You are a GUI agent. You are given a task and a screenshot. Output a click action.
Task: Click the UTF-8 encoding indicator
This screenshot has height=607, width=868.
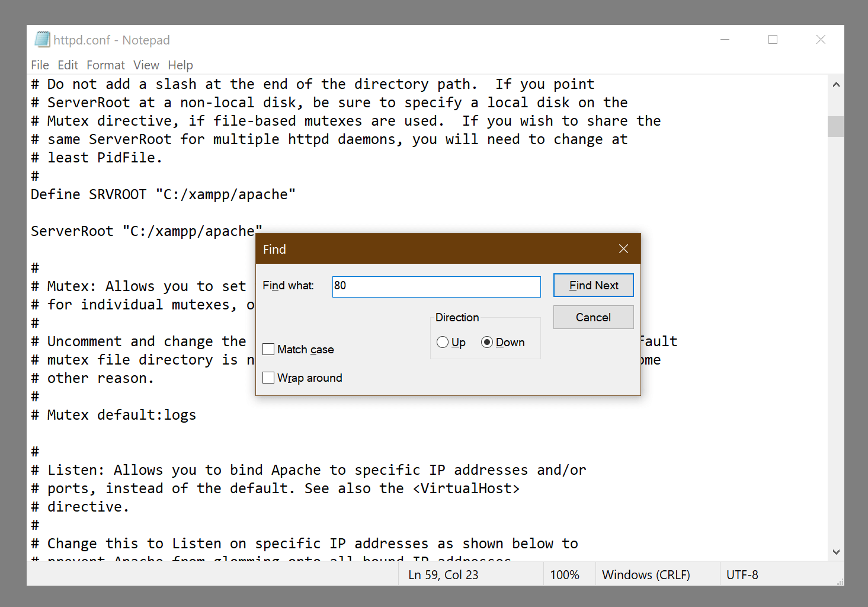[x=742, y=574]
